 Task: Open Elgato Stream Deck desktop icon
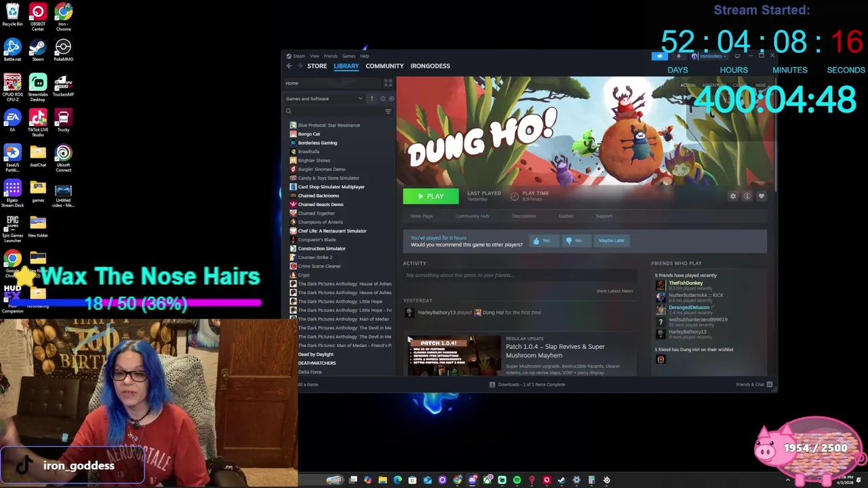tap(12, 193)
